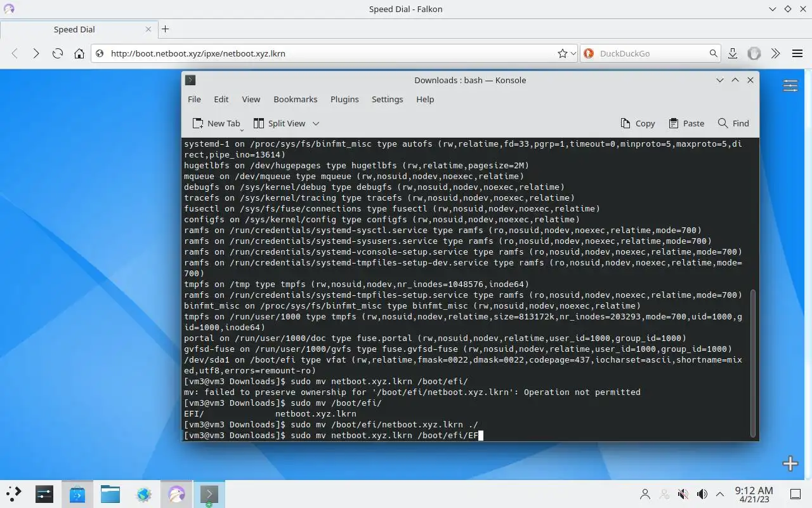
Task: Open the KDE application launcher
Action: coord(13,494)
